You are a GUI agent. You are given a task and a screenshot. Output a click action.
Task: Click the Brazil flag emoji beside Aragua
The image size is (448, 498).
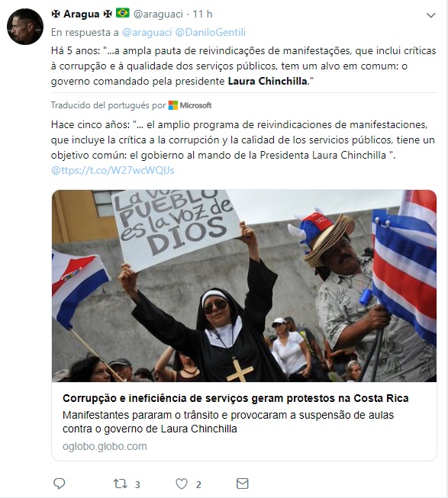coord(123,13)
